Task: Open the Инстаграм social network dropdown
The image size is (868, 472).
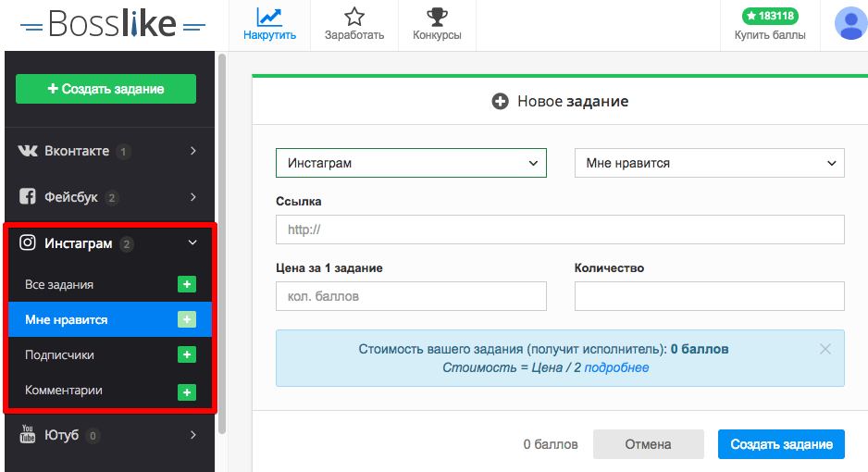Action: coord(411,163)
